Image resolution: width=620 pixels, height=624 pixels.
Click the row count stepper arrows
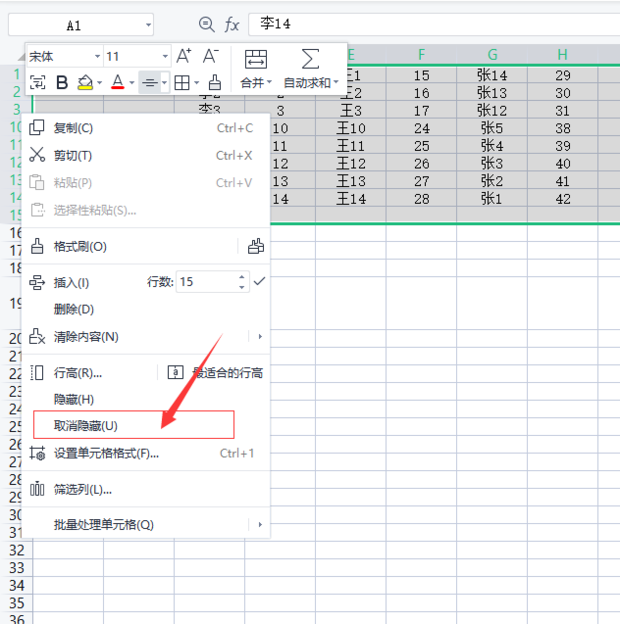(x=241, y=282)
